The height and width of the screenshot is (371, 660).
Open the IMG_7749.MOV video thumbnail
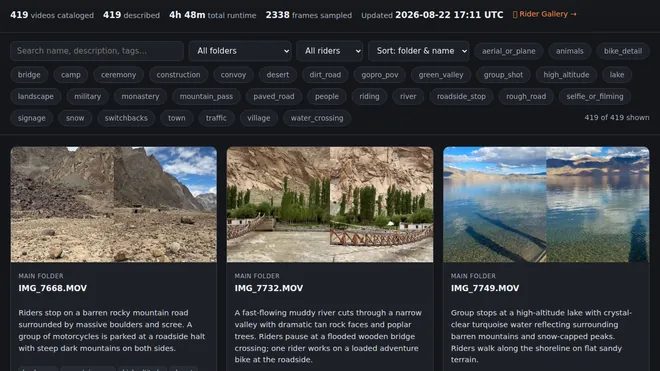(546, 204)
